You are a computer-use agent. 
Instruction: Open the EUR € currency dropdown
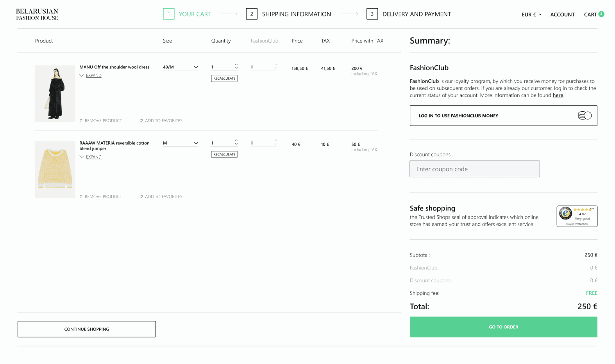click(532, 14)
